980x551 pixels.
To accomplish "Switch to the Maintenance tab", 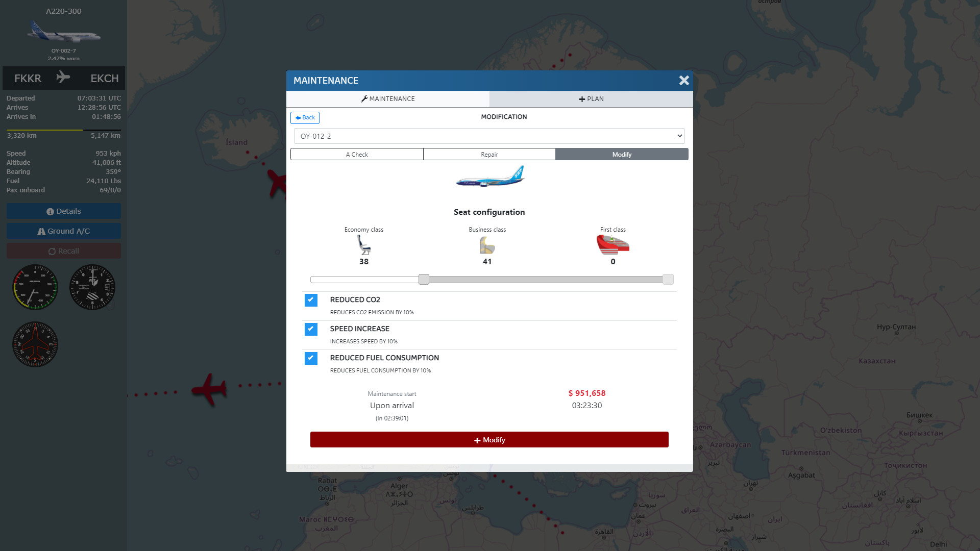I will [x=388, y=98].
